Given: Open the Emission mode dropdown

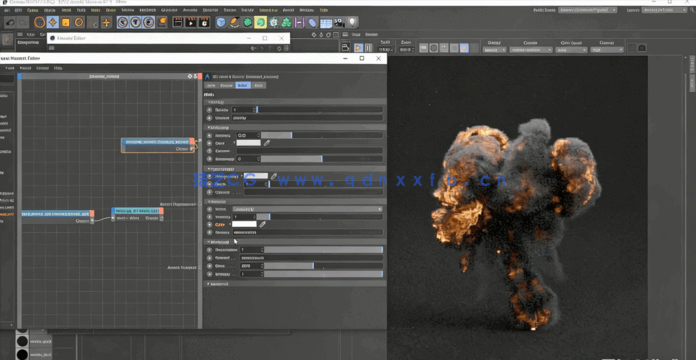Looking at the screenshot, I should [x=307, y=209].
